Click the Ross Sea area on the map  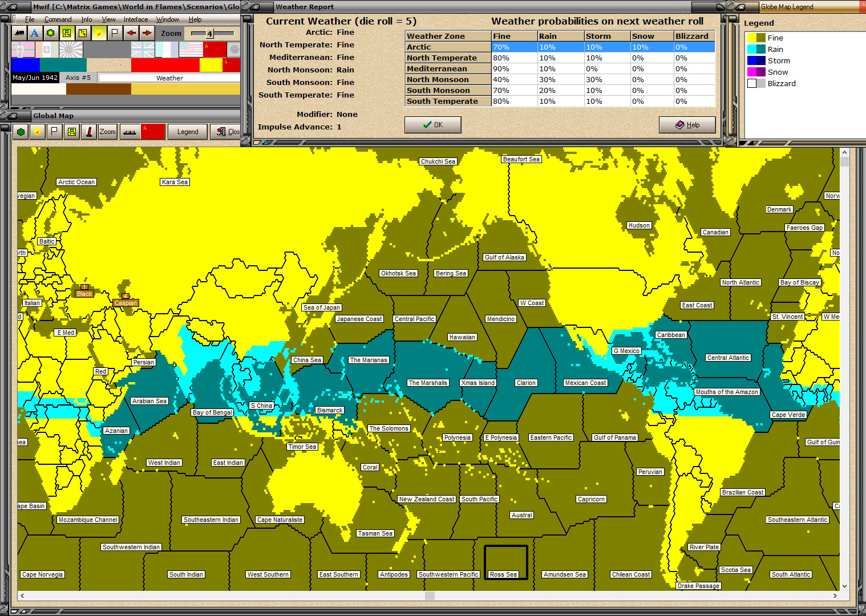tap(506, 562)
